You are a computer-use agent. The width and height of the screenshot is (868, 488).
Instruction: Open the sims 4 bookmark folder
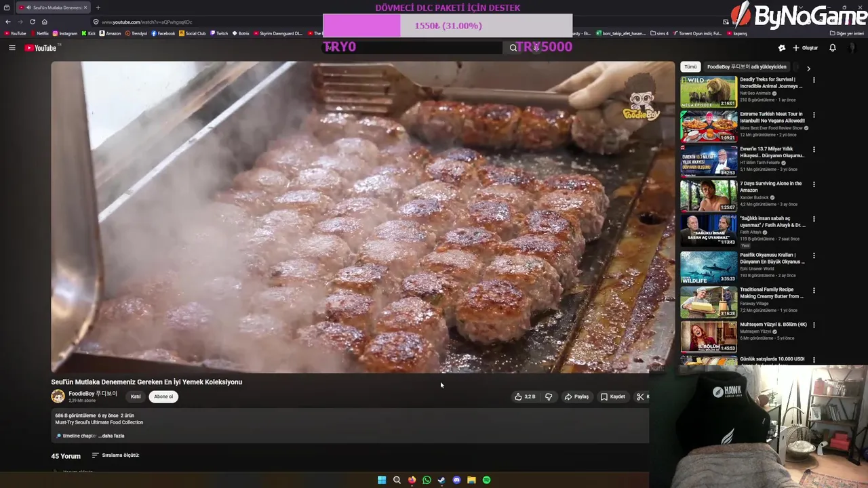pos(659,33)
